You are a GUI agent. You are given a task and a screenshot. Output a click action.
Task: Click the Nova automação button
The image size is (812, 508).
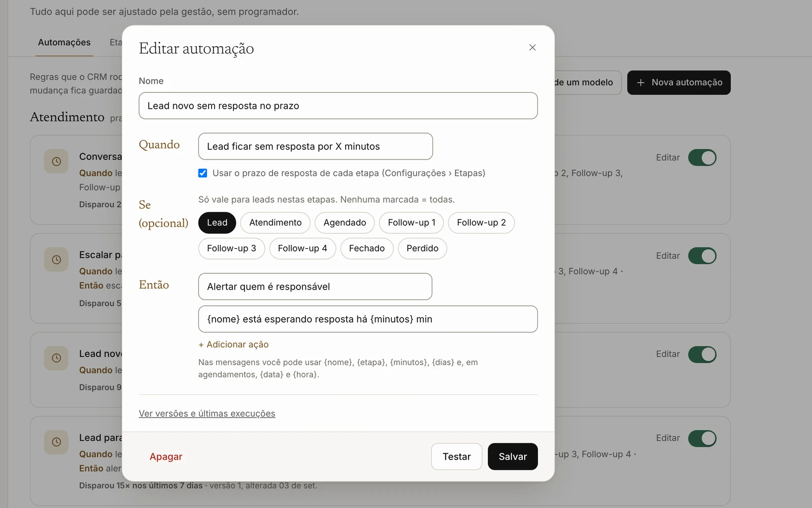[x=679, y=82]
